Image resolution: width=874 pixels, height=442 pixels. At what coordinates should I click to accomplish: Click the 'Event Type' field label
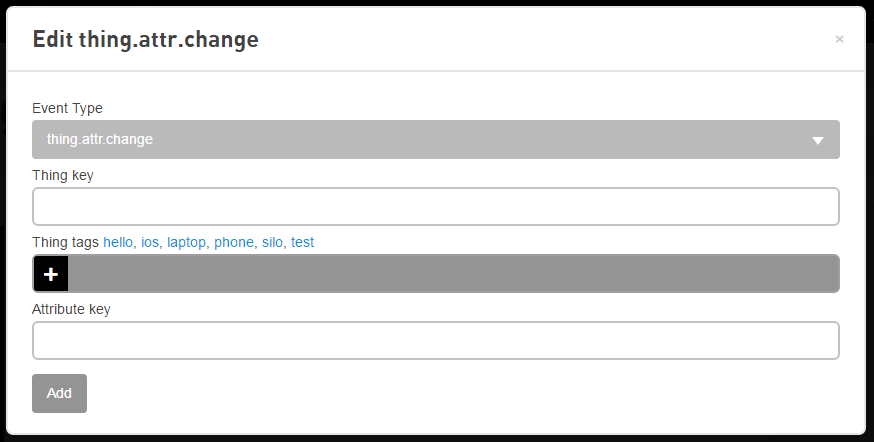click(67, 108)
